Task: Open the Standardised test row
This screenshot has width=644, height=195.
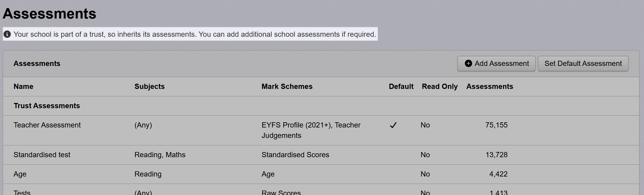Action: click(42, 155)
